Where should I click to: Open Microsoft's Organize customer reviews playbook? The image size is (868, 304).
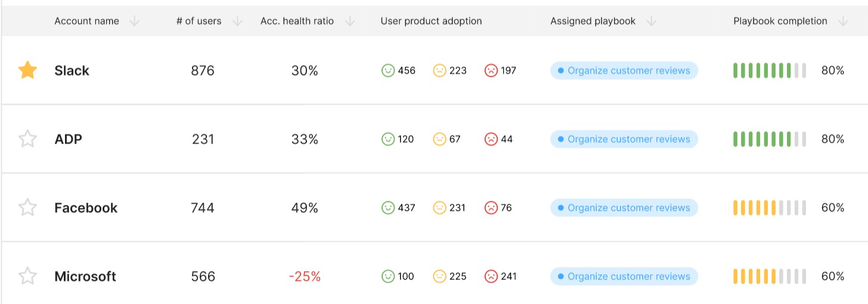[624, 277]
